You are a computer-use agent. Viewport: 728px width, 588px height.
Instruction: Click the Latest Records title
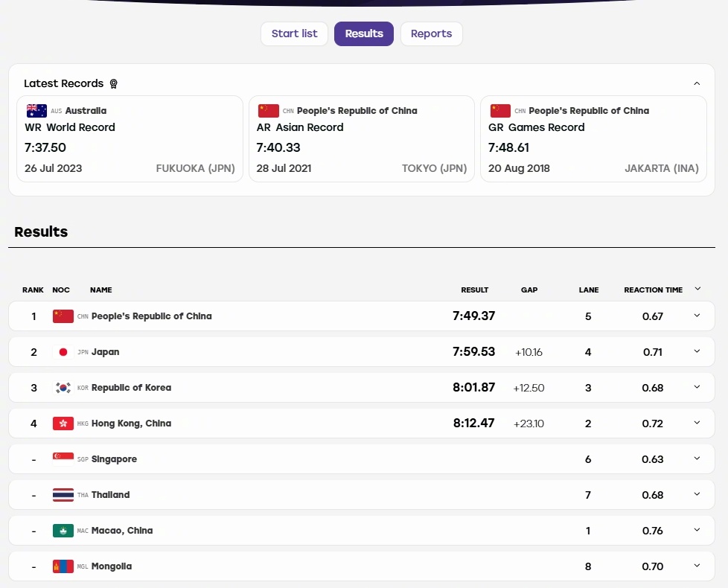tap(63, 83)
